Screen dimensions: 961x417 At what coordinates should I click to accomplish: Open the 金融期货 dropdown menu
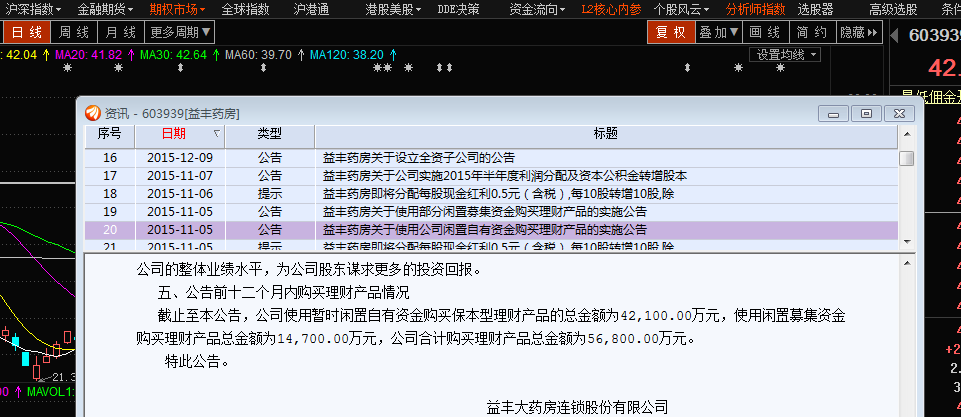coord(105,9)
